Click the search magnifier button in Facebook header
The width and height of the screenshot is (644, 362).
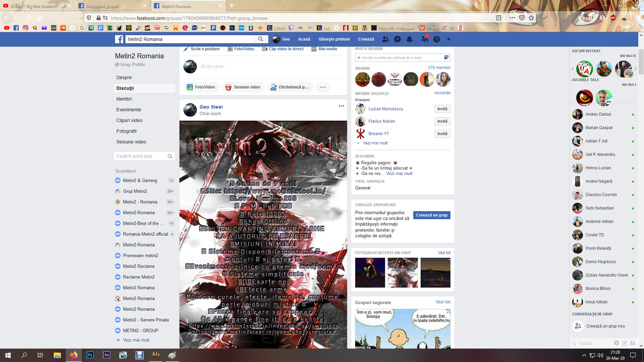click(261, 39)
